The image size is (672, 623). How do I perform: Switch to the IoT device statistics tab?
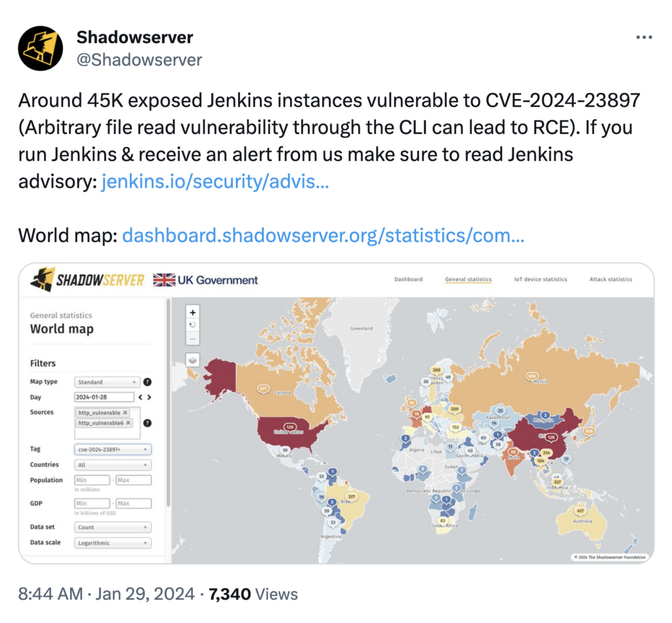click(540, 279)
